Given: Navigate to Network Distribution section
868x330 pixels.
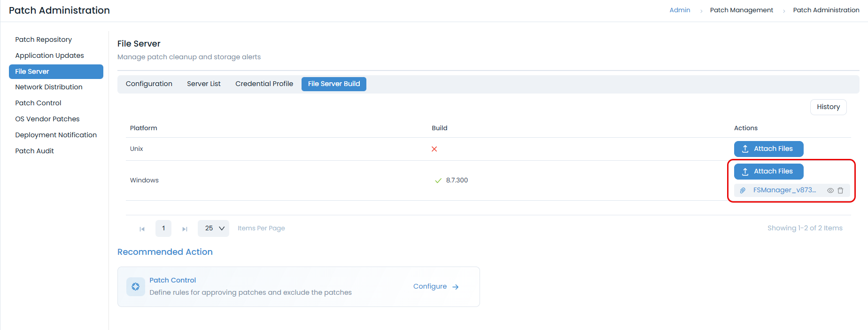Looking at the screenshot, I should point(49,87).
